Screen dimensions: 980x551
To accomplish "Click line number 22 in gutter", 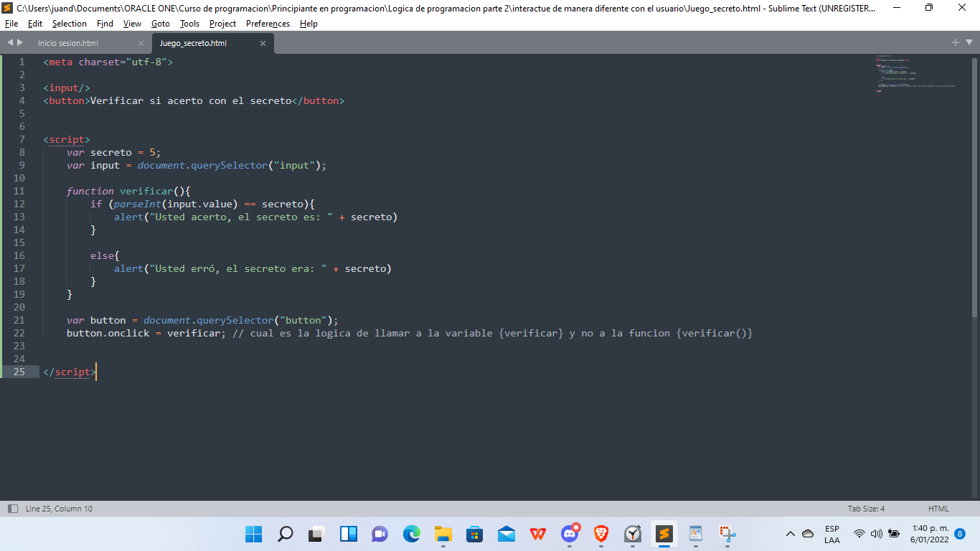I will (x=19, y=333).
